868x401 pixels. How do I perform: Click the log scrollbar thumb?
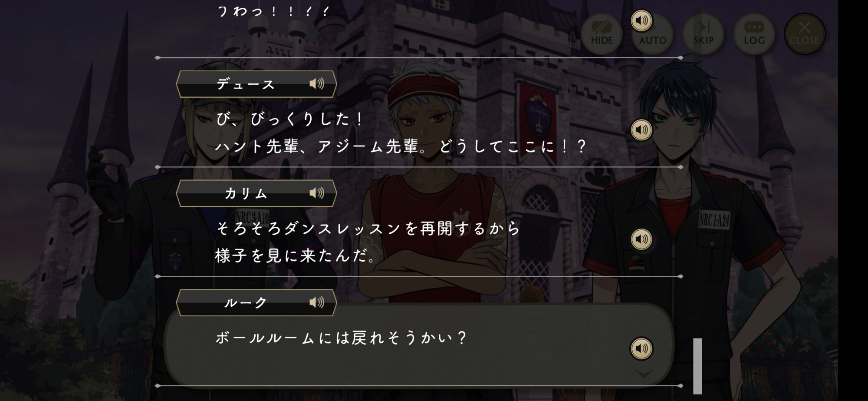coord(697,366)
